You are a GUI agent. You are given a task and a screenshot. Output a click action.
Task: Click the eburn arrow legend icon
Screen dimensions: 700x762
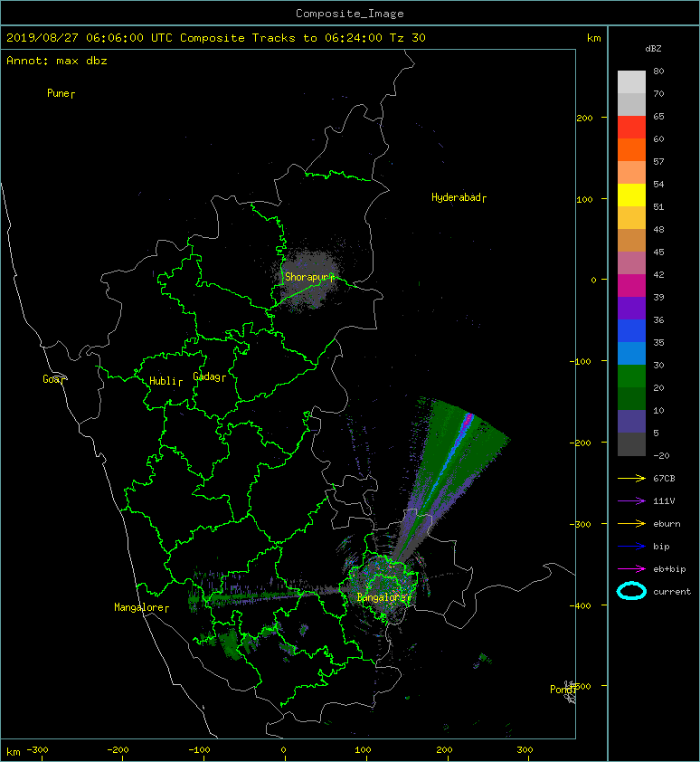(631, 524)
